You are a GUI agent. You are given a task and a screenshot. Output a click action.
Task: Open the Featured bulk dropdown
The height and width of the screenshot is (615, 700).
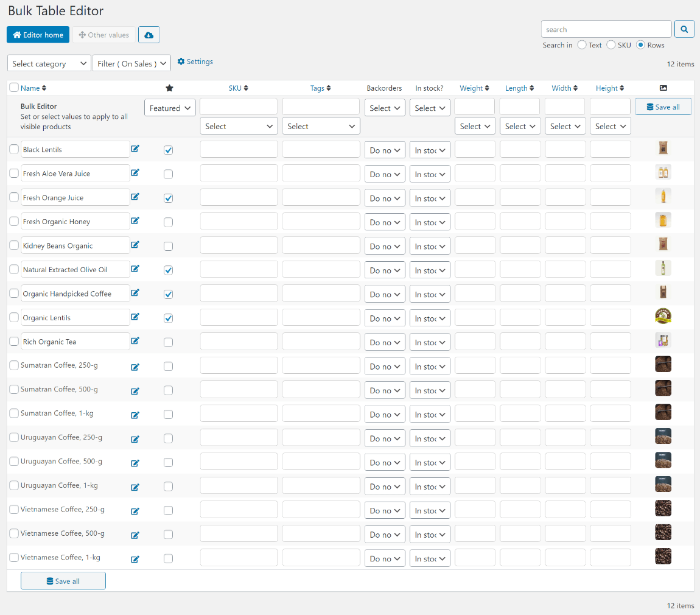[x=170, y=108]
